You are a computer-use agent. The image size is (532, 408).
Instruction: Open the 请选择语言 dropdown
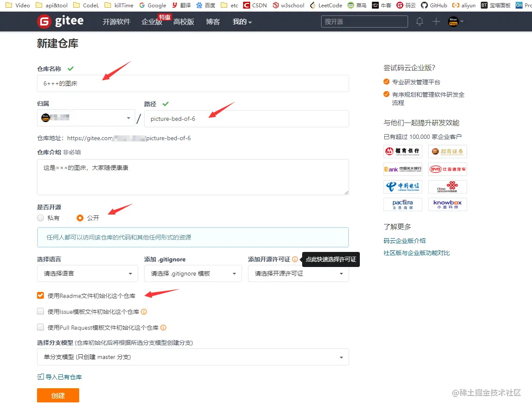pyautogui.click(x=87, y=273)
